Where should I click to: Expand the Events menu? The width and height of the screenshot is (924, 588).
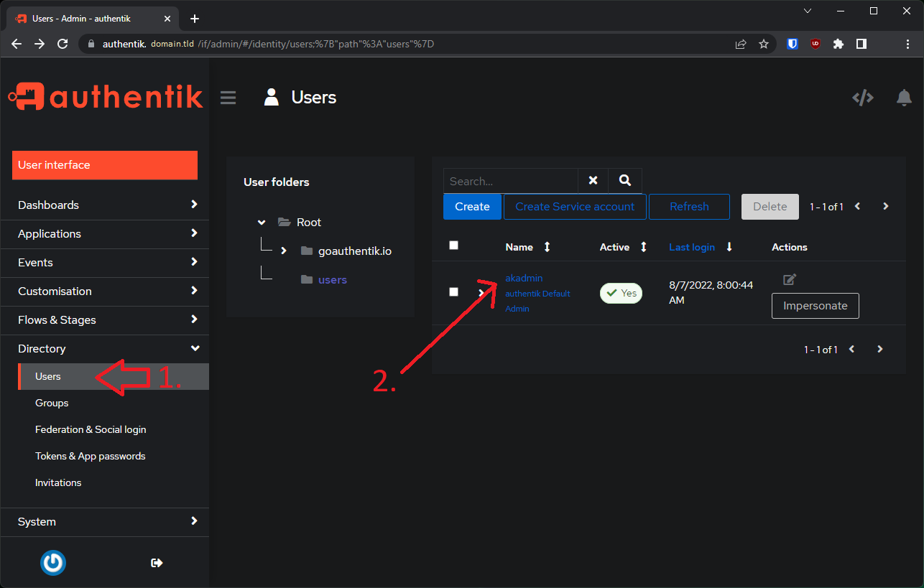(105, 263)
